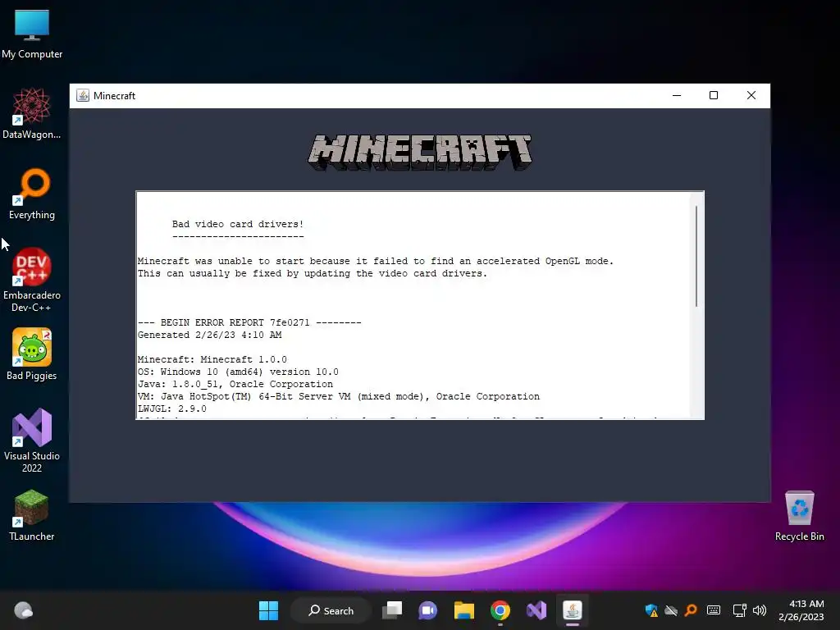Select the TLauncher desktop shortcut
This screenshot has height=630, width=840.
coord(32,515)
